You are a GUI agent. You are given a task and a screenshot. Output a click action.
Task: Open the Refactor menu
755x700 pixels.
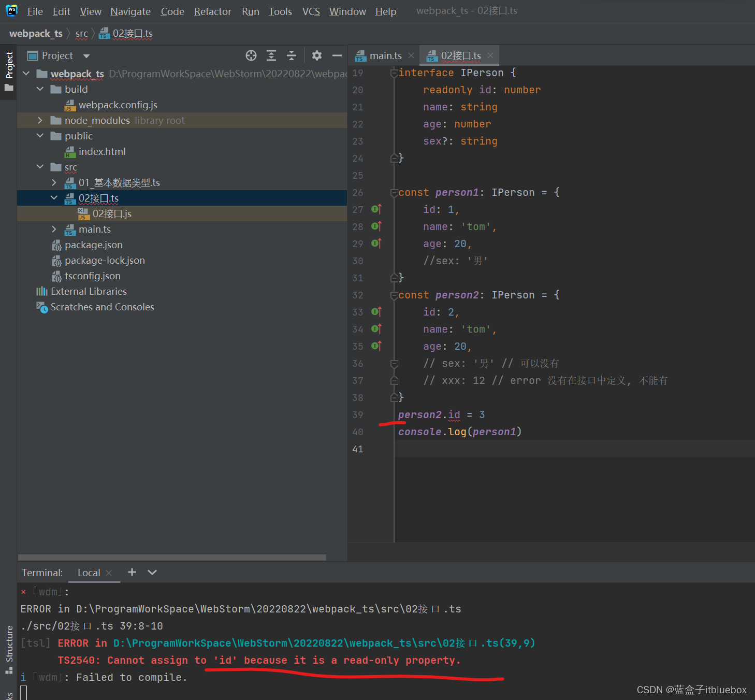(212, 11)
